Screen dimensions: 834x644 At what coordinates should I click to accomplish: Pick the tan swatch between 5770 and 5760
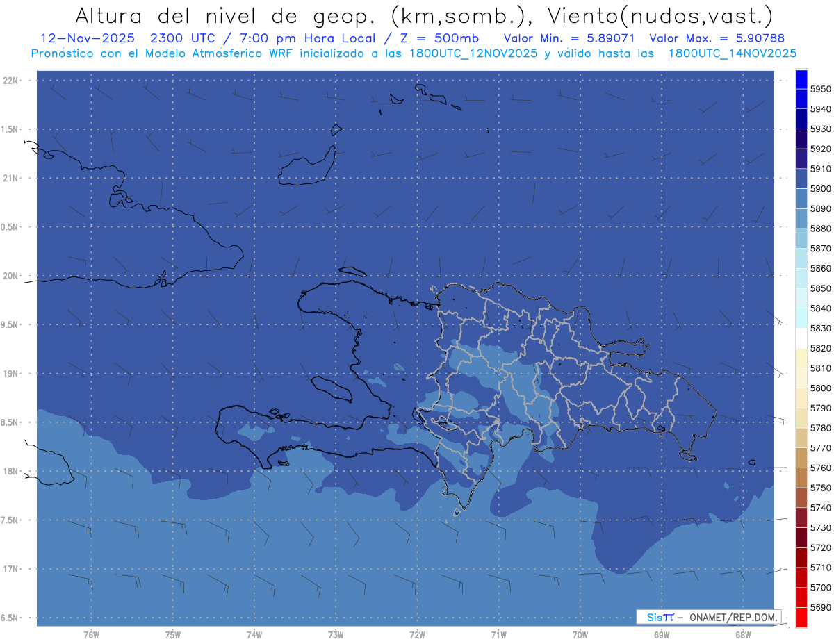[801, 458]
